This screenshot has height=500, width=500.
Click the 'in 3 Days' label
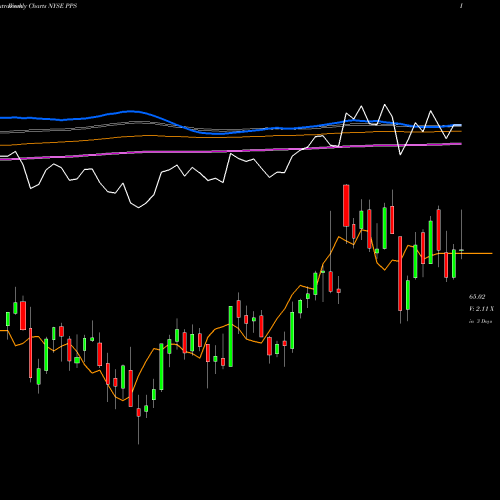(480, 322)
